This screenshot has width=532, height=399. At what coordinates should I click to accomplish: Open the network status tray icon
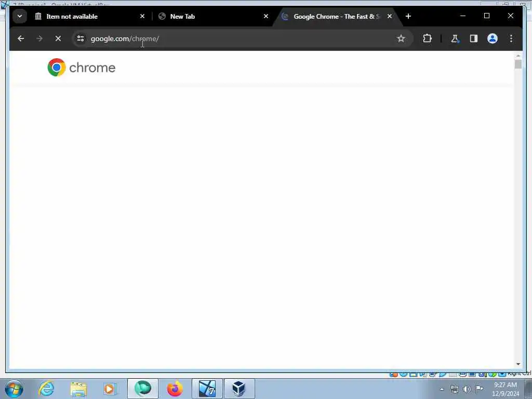tap(455, 390)
